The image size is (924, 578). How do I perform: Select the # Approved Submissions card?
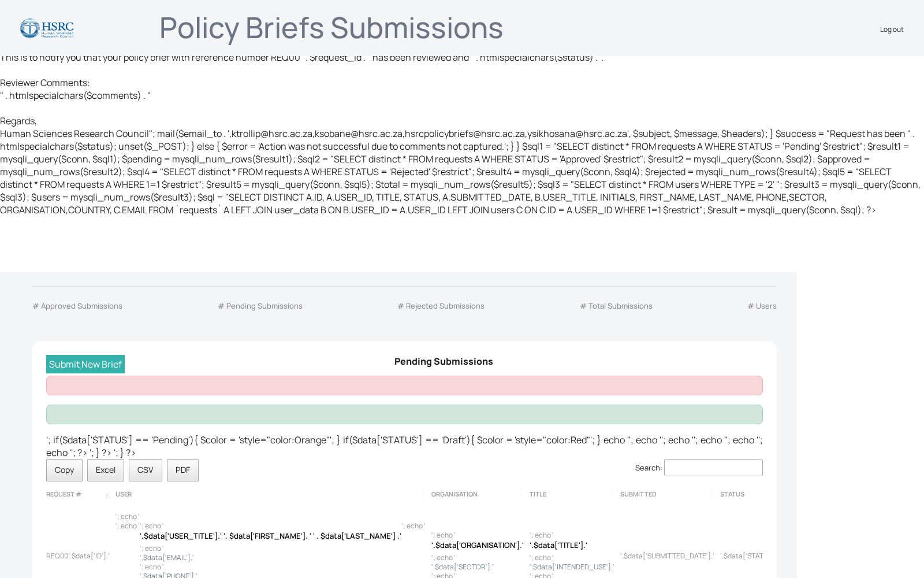click(x=77, y=306)
